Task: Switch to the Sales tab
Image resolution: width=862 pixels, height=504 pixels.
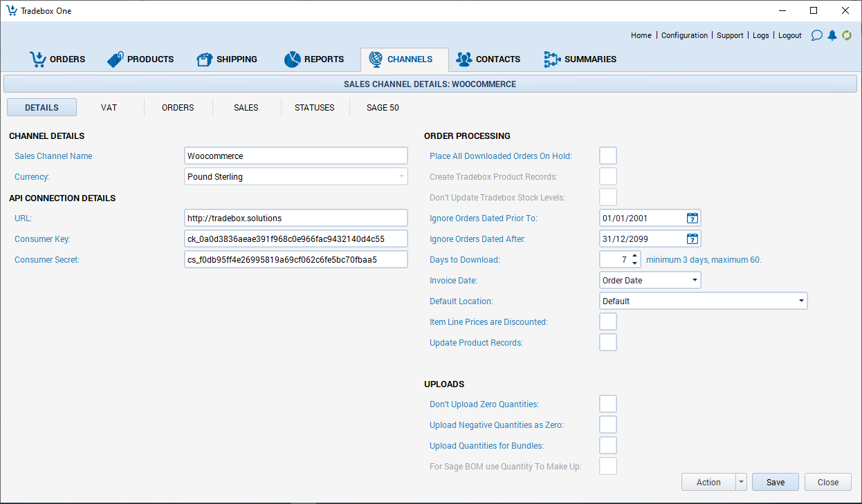Action: [x=246, y=107]
